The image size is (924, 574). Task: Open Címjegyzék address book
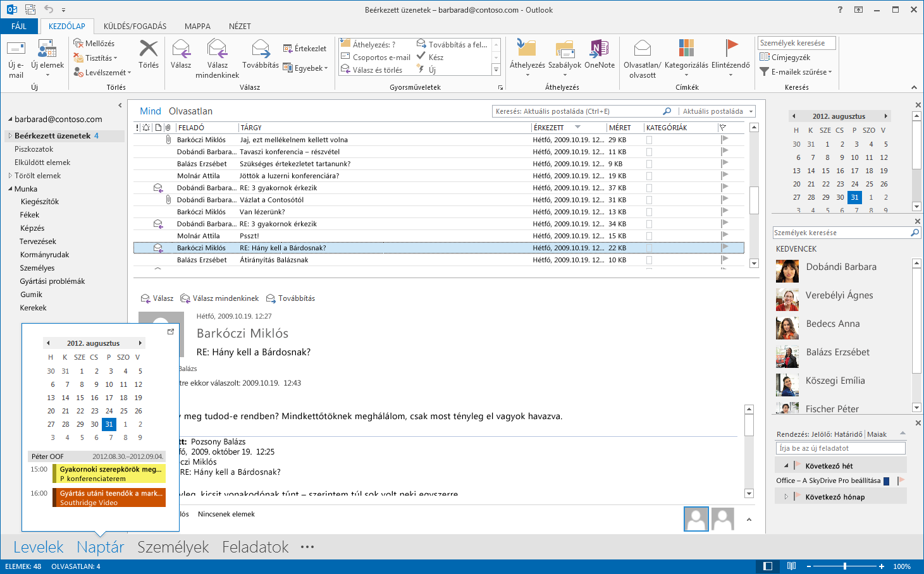tap(784, 58)
